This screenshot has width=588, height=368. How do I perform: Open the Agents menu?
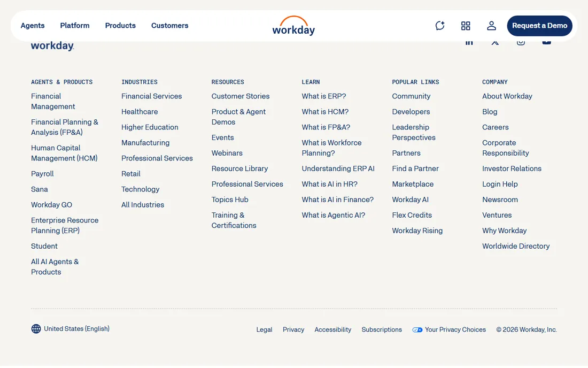(33, 26)
